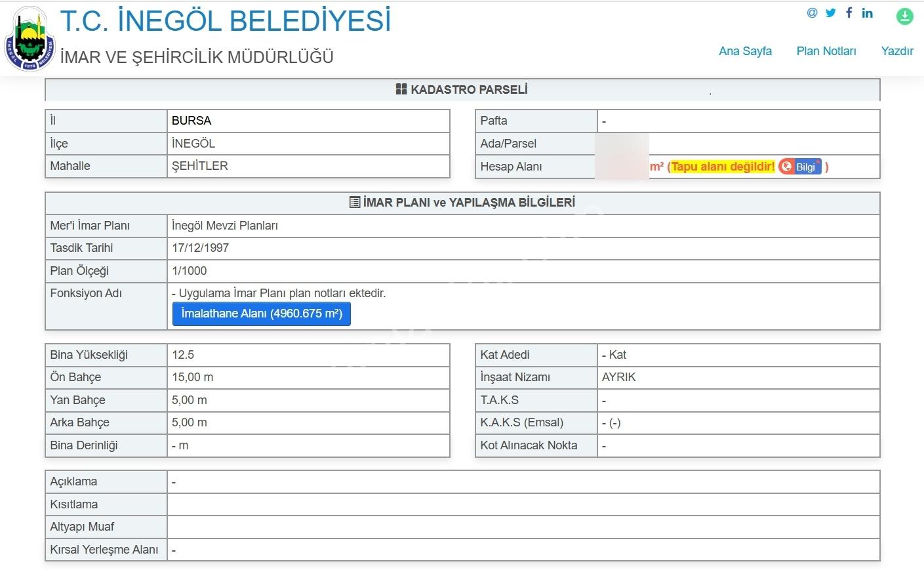Click the İmar Planı list icon
The image size is (924, 570).
(x=355, y=202)
